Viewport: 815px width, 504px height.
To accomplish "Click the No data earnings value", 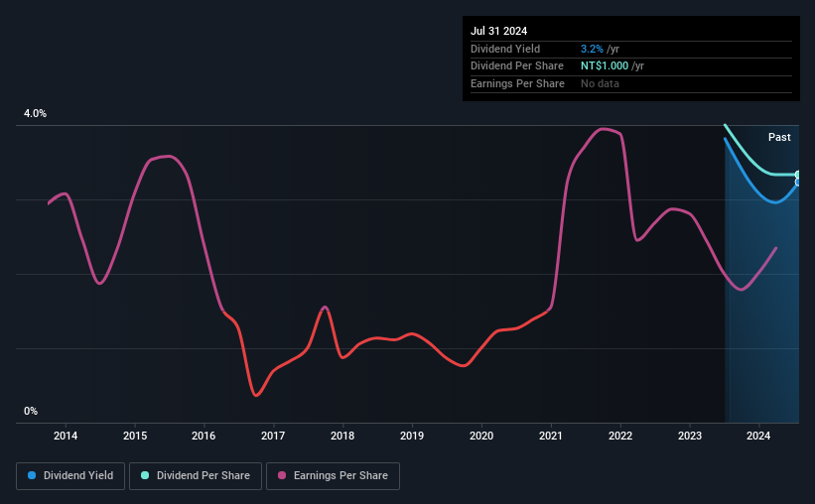I will 600,83.
